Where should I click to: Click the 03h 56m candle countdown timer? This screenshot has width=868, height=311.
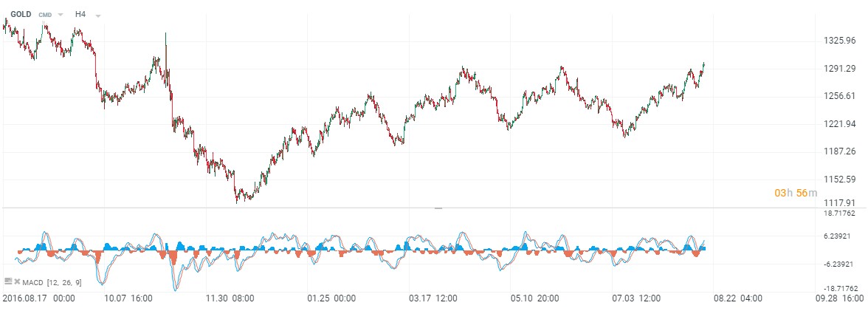click(x=796, y=193)
